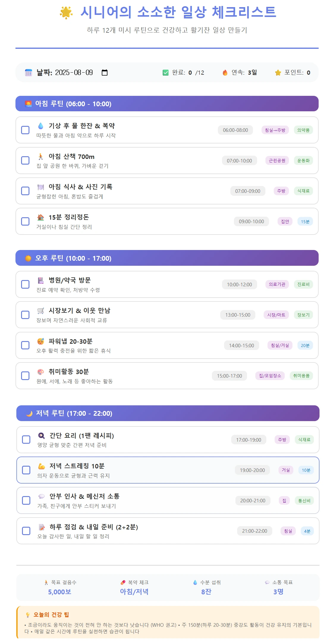Click the walking icon beside 아침 산책 700m

41,157
